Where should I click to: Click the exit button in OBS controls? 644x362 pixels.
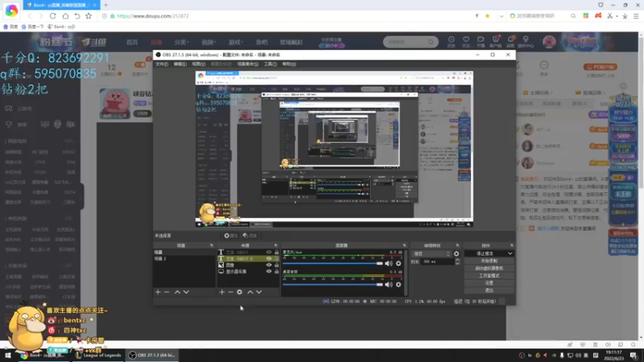pyautogui.click(x=489, y=290)
